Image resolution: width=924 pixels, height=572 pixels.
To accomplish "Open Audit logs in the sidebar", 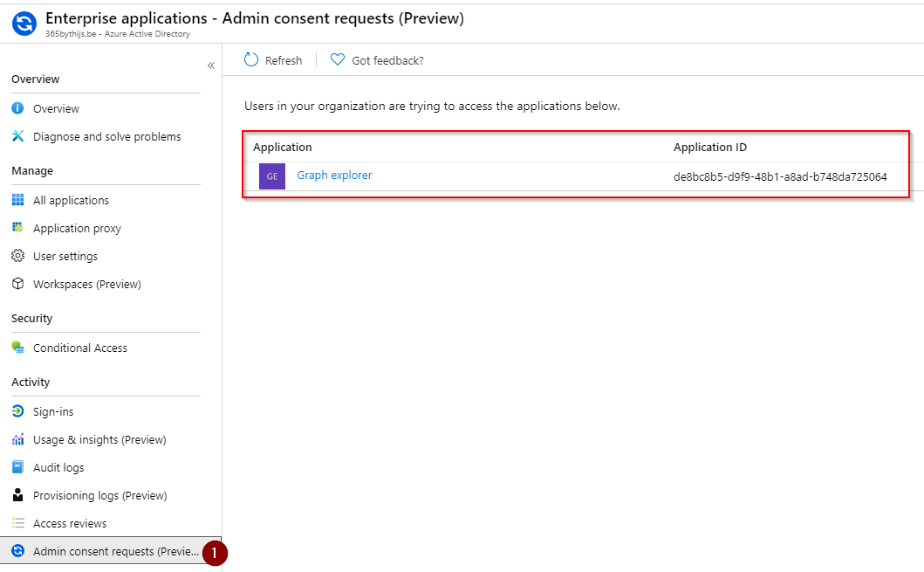I will click(58, 467).
